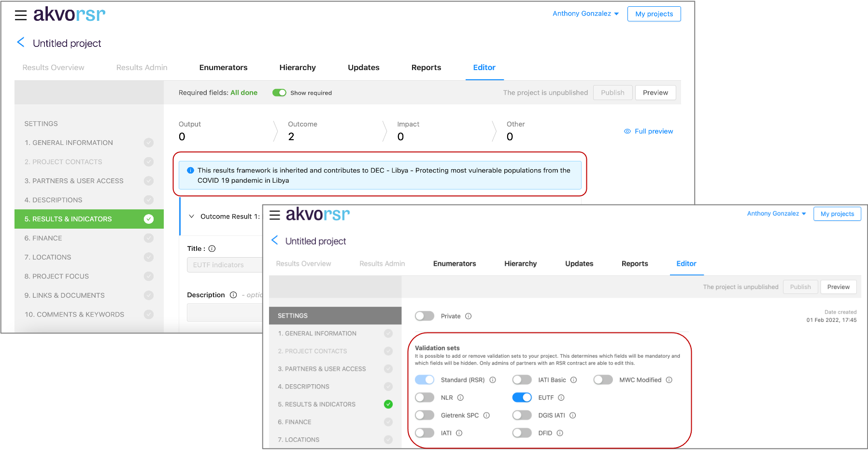Select Editor tab in back window
868x450 pixels.
484,68
